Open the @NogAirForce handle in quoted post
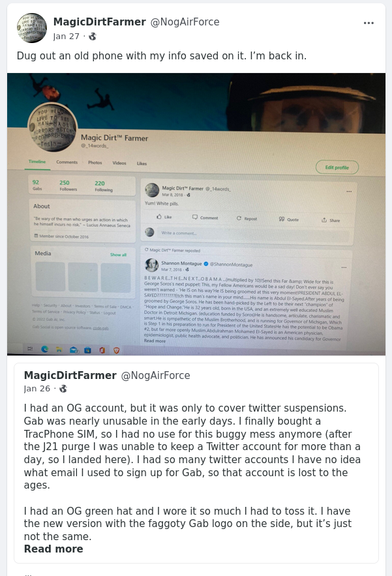The width and height of the screenshot is (392, 576). point(155,376)
